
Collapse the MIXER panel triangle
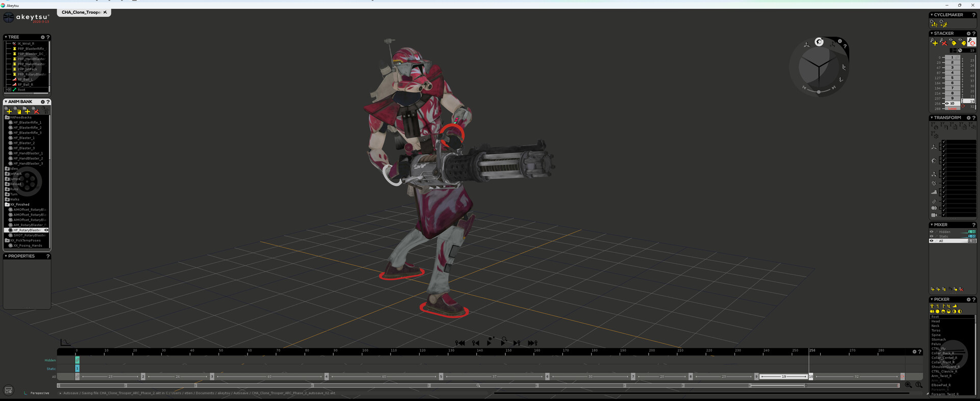(932, 225)
